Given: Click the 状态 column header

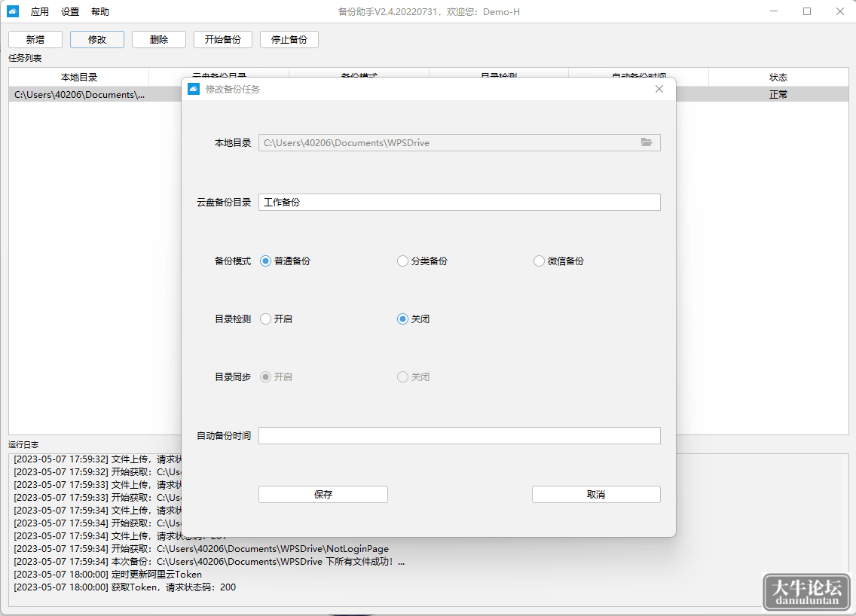Looking at the screenshot, I should (x=778, y=77).
